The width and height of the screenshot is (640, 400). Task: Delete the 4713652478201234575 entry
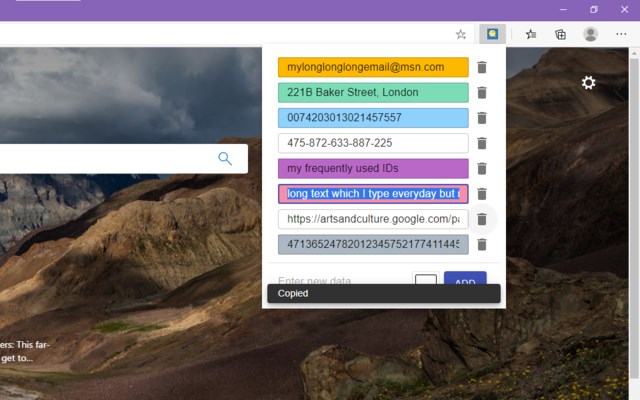(x=482, y=244)
